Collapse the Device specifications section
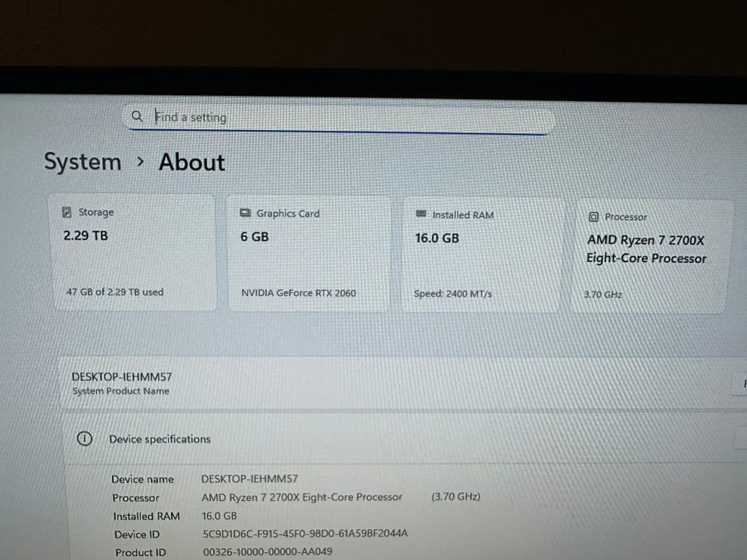747x560 pixels. 405,439
